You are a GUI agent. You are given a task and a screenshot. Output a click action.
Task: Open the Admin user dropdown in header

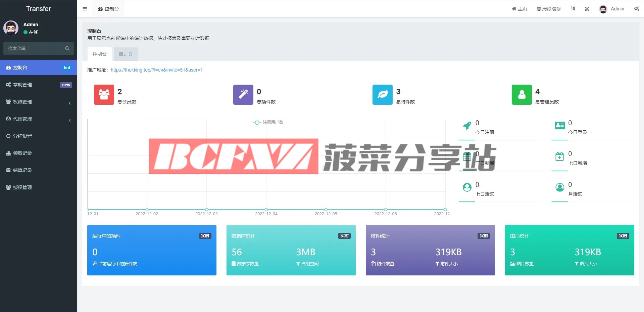[612, 9]
